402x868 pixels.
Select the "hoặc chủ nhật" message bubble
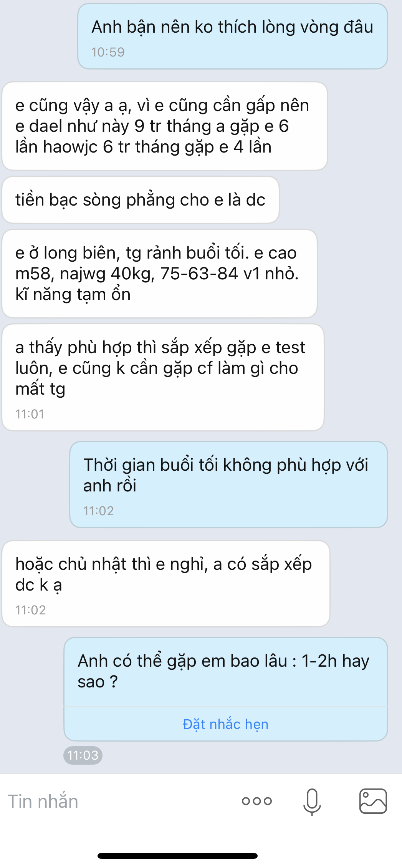point(166,584)
